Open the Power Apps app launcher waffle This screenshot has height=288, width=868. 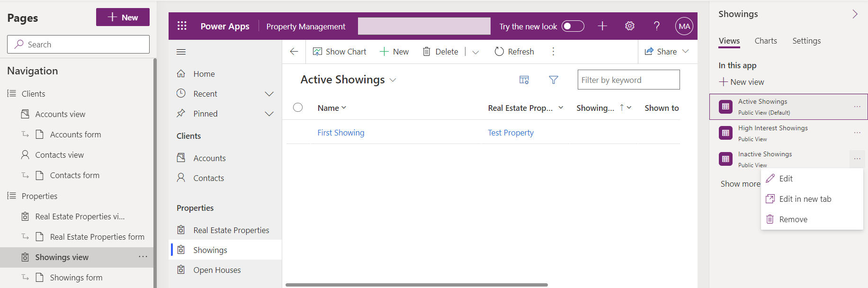[x=182, y=26]
